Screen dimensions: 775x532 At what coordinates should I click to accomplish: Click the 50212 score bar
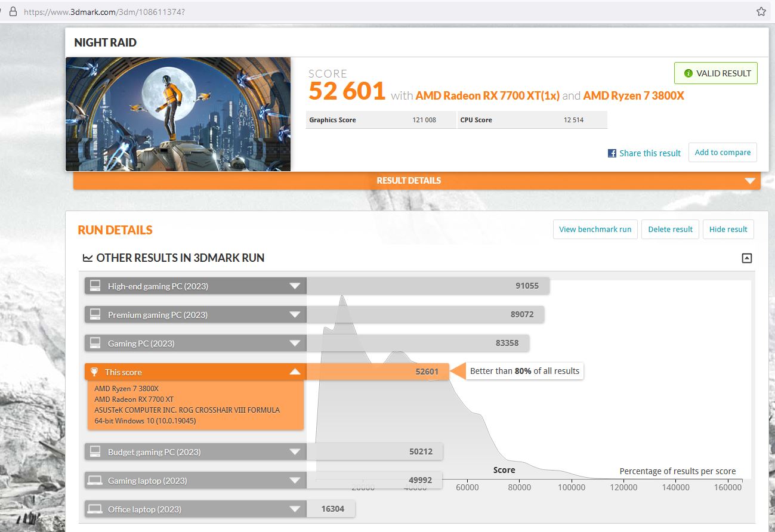pyautogui.click(x=375, y=451)
